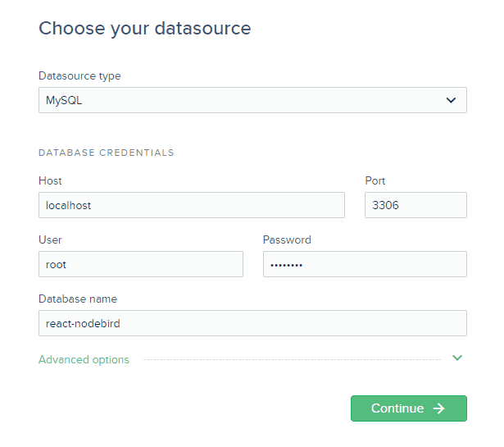The width and height of the screenshot is (504, 447).
Task: Click the right arrow icon inside Continue
Action: [438, 408]
